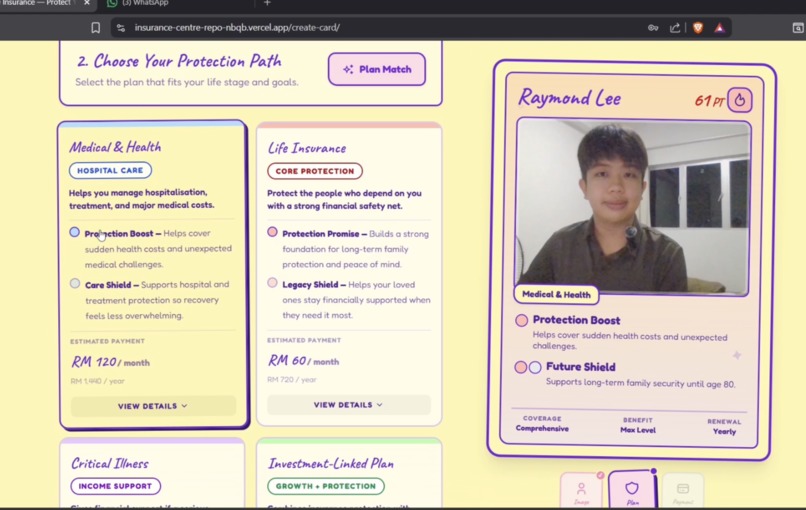Open site settings icon in address bar
Screen dimensions: 806x510
pyautogui.click(x=121, y=28)
